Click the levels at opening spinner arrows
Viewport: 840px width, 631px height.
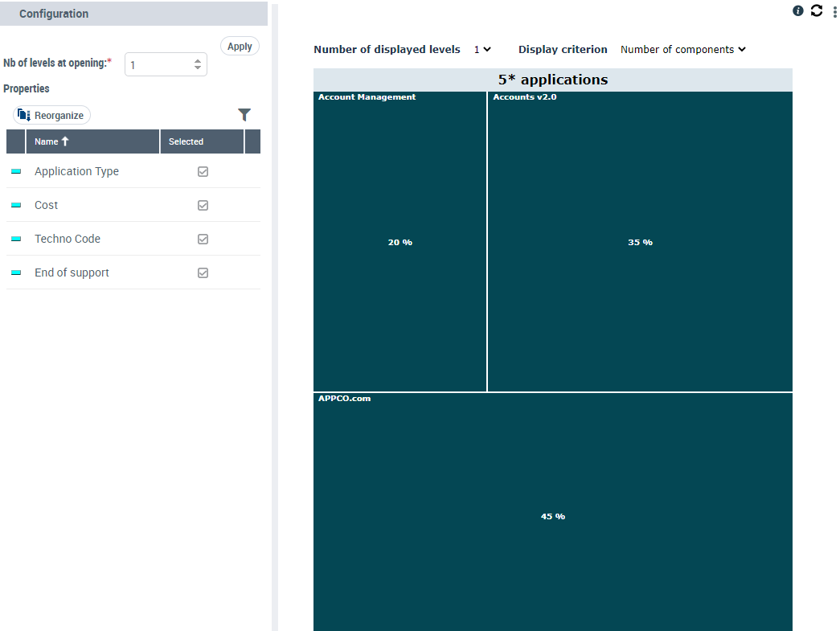[198, 65]
